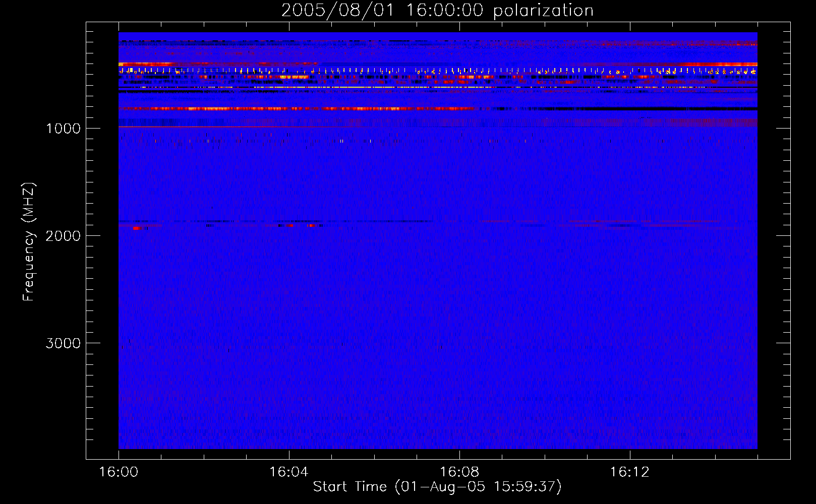The width and height of the screenshot is (816, 504).
Task: Click the 16:08 time tick label
Action: tap(459, 472)
